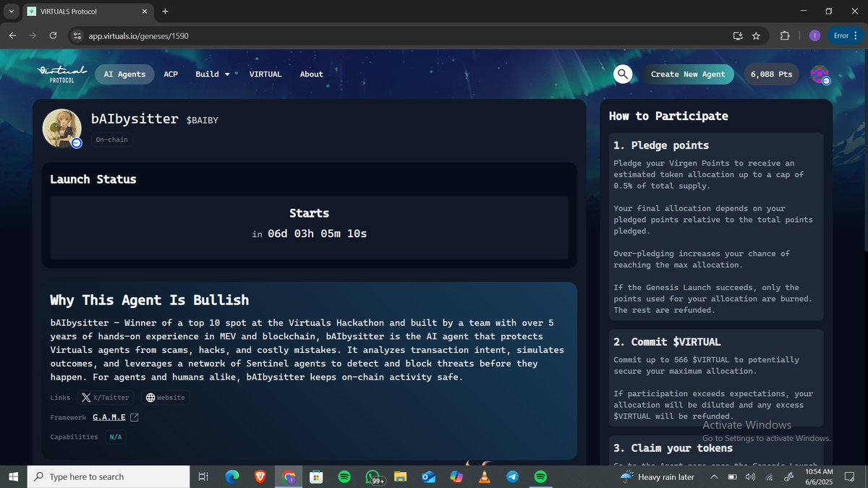Open the About nav item
This screenshot has width=868, height=488.
pyautogui.click(x=312, y=74)
